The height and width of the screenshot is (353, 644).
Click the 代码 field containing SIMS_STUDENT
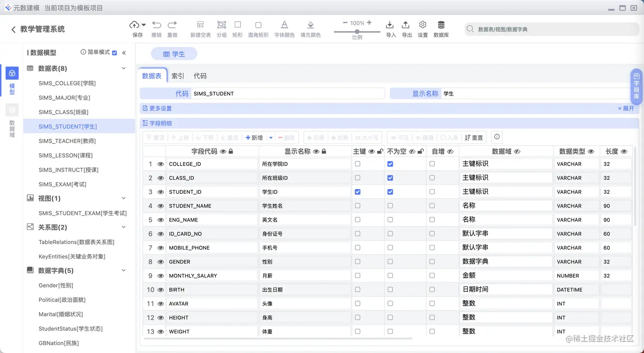tap(287, 94)
